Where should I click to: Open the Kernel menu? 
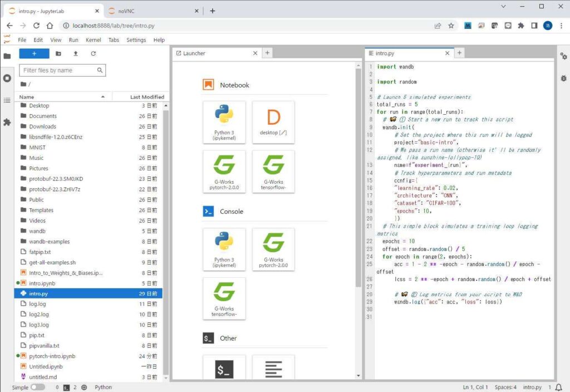[x=93, y=40]
